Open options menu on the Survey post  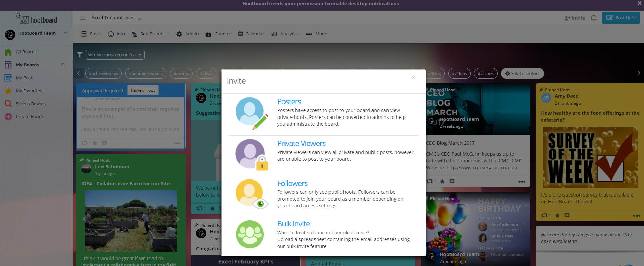637,216
